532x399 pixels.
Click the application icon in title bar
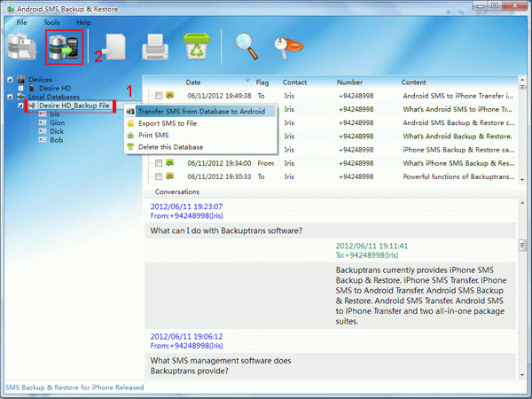tap(10, 9)
